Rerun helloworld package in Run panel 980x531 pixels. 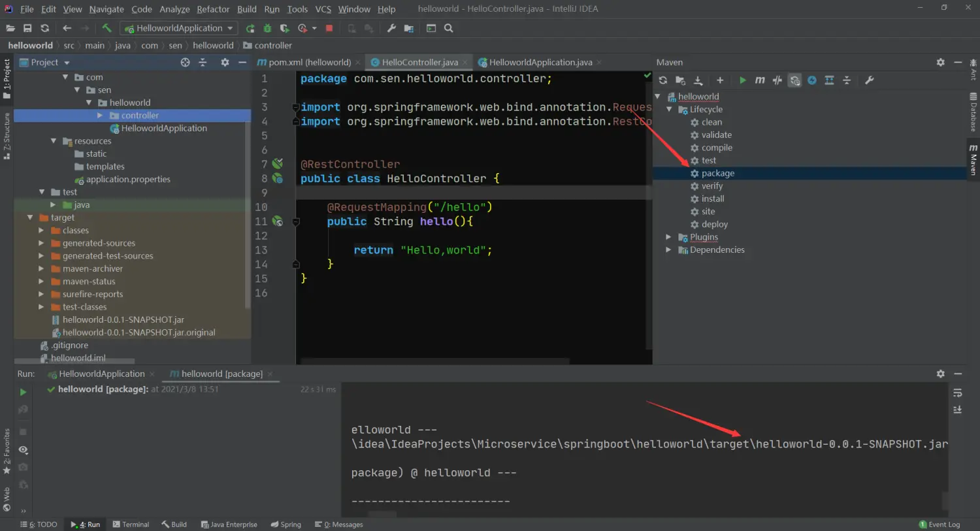tap(23, 392)
